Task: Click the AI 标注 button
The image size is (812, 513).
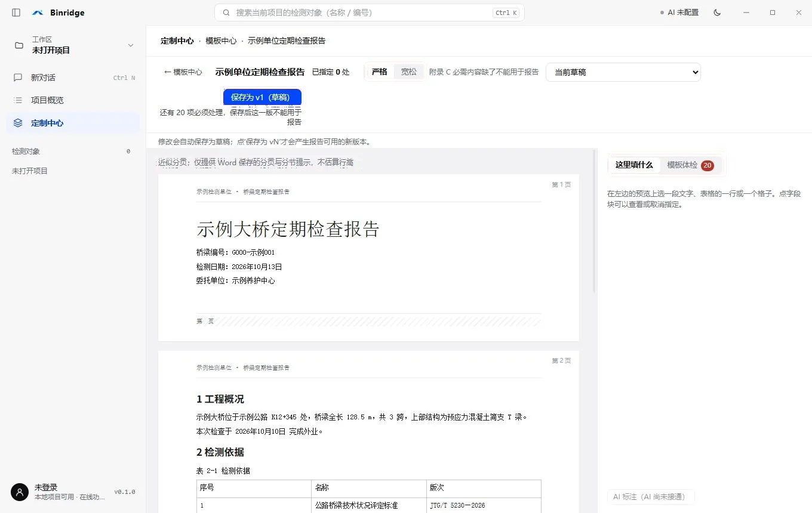Action: (x=651, y=497)
